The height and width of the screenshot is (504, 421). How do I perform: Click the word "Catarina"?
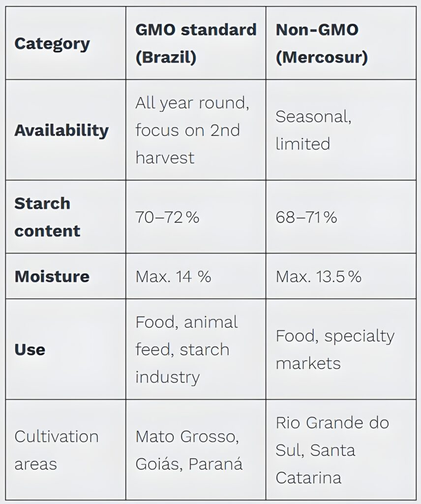pos(308,477)
